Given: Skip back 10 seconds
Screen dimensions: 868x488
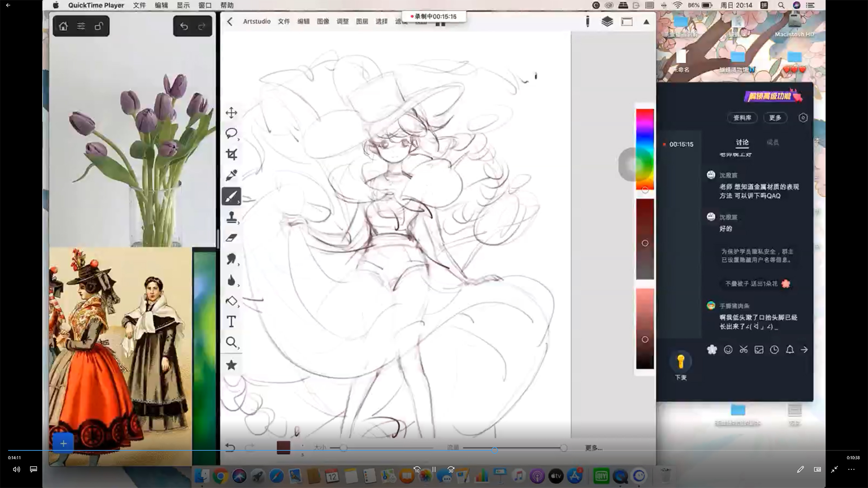Looking at the screenshot, I should (x=417, y=469).
